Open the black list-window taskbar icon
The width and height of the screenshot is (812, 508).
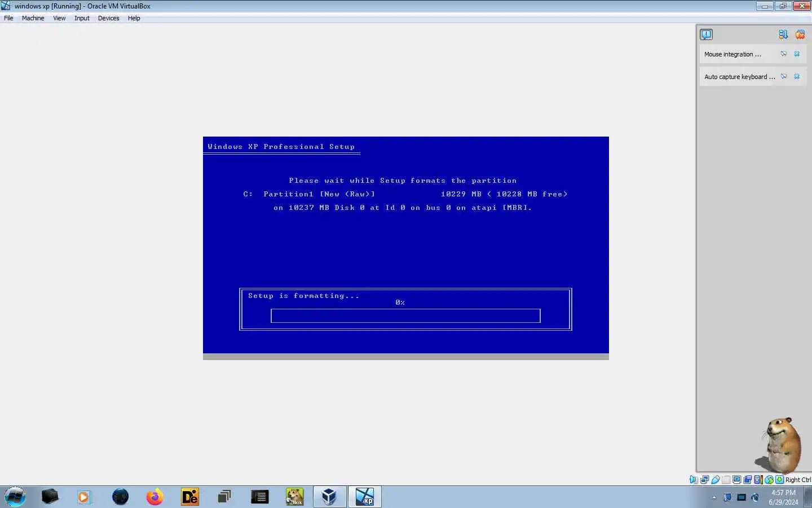point(259,497)
